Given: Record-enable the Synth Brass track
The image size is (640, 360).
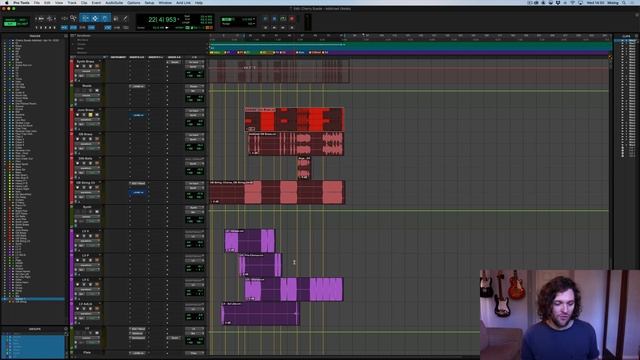Looking at the screenshot, I should tap(77, 66).
